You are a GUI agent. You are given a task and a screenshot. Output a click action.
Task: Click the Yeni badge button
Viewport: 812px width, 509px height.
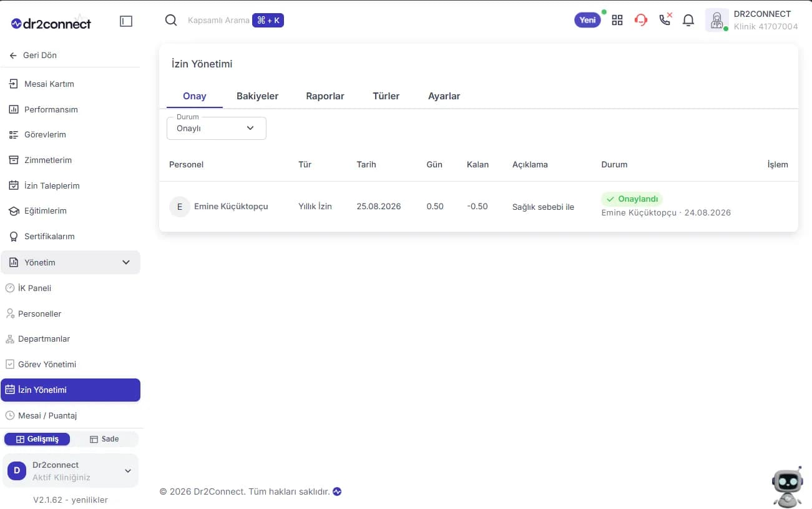(587, 20)
